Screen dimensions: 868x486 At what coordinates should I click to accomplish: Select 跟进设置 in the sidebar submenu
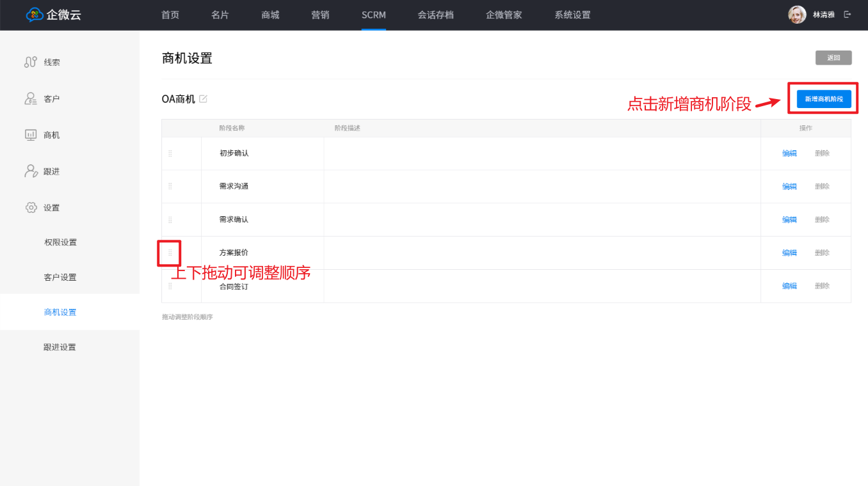pyautogui.click(x=60, y=347)
